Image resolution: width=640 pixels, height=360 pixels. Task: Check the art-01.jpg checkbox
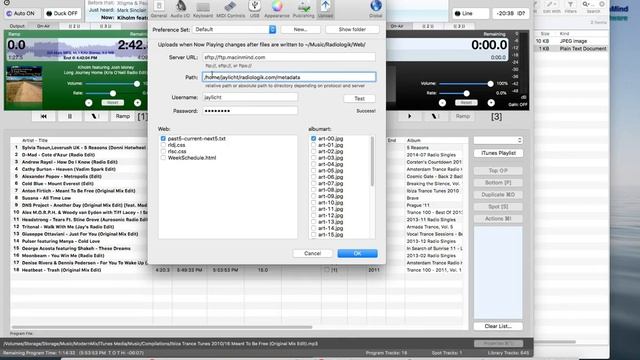[313, 145]
